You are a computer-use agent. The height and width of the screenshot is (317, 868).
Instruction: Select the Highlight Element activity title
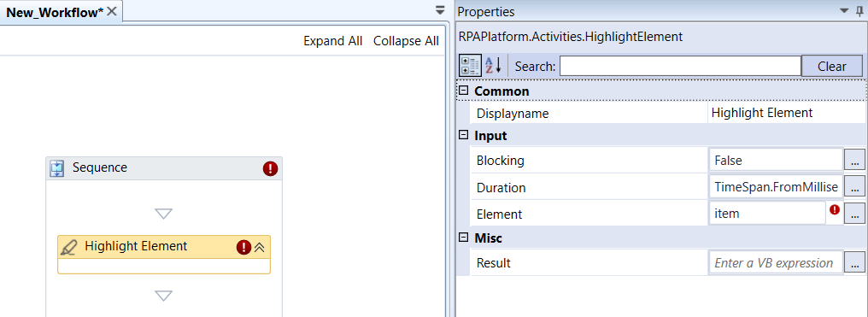[x=136, y=246]
